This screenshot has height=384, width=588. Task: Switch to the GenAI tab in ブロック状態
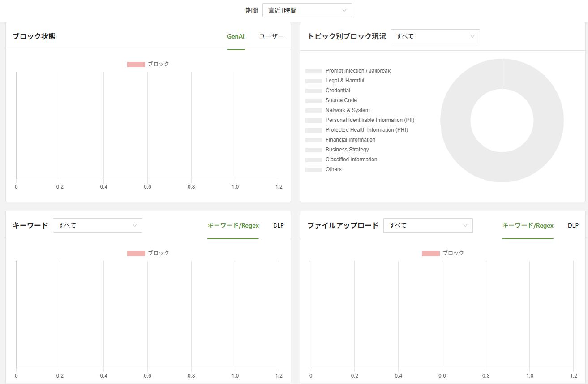[236, 36]
